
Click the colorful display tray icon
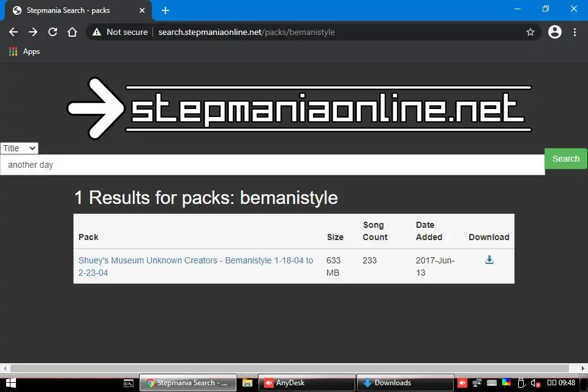507,383
